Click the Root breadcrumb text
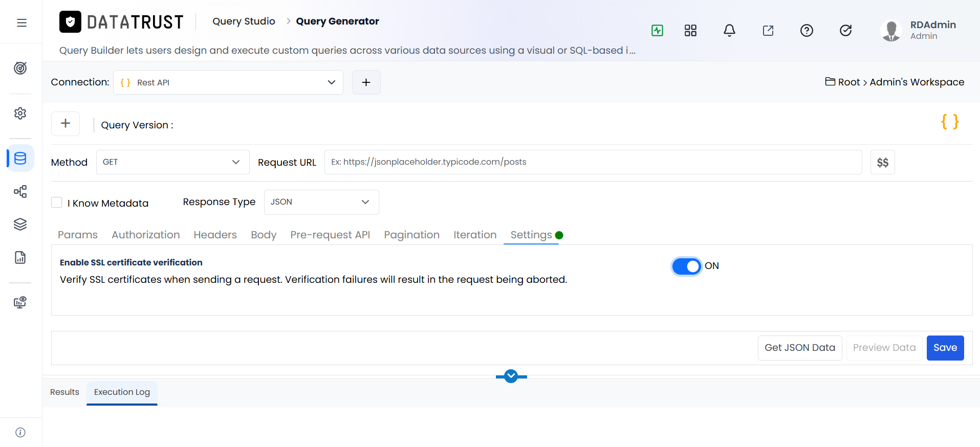980x447 pixels. pyautogui.click(x=849, y=82)
